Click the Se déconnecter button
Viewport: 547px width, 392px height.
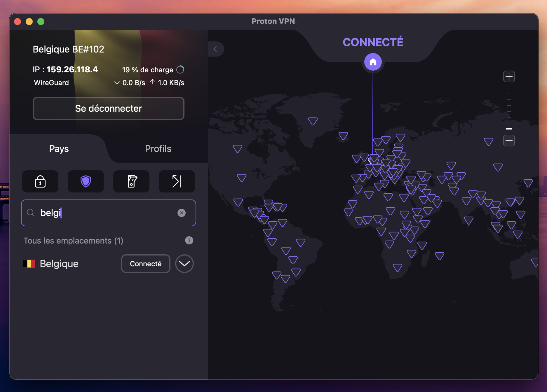coord(108,108)
